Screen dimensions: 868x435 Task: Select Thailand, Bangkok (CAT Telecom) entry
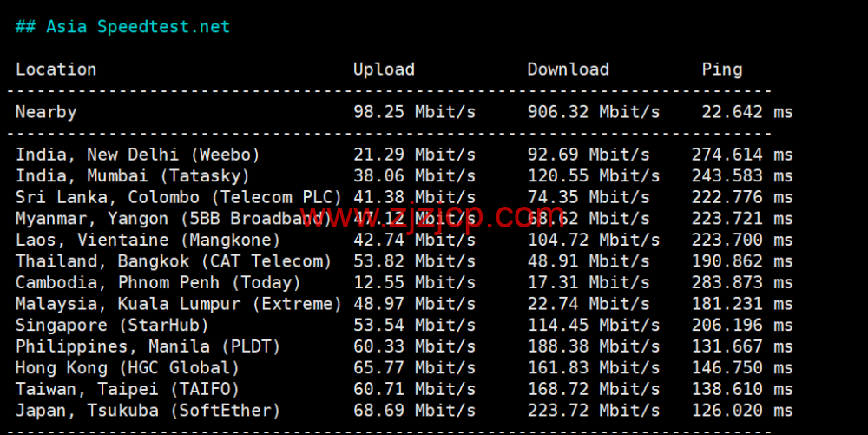point(174,261)
